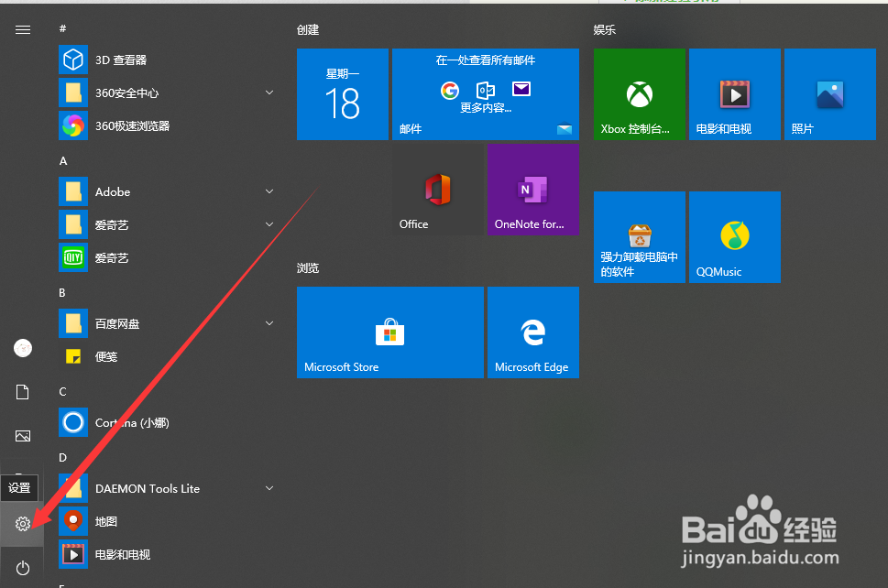Launch the green 爱奇艺 app
The height and width of the screenshot is (588, 888).
pos(169,257)
